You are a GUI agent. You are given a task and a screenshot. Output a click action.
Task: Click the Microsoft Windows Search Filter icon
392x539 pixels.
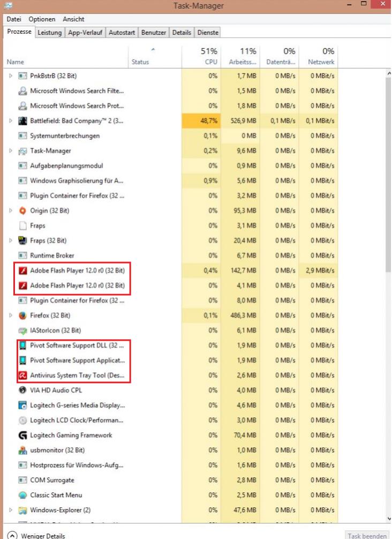22,91
